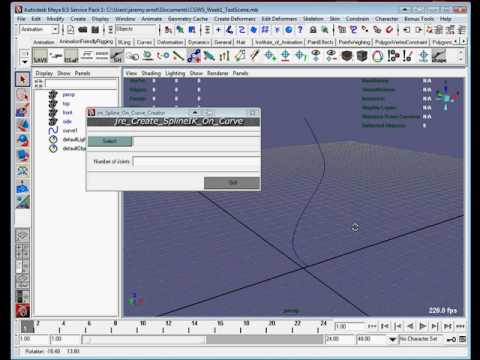Click the lower right button in SplineIK window

pyautogui.click(x=232, y=183)
